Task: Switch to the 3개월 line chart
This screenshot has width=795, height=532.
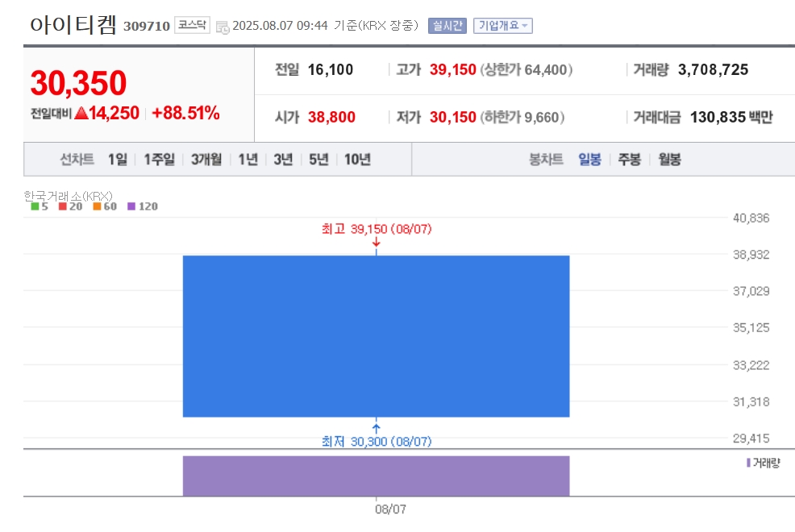Action: click(x=206, y=160)
